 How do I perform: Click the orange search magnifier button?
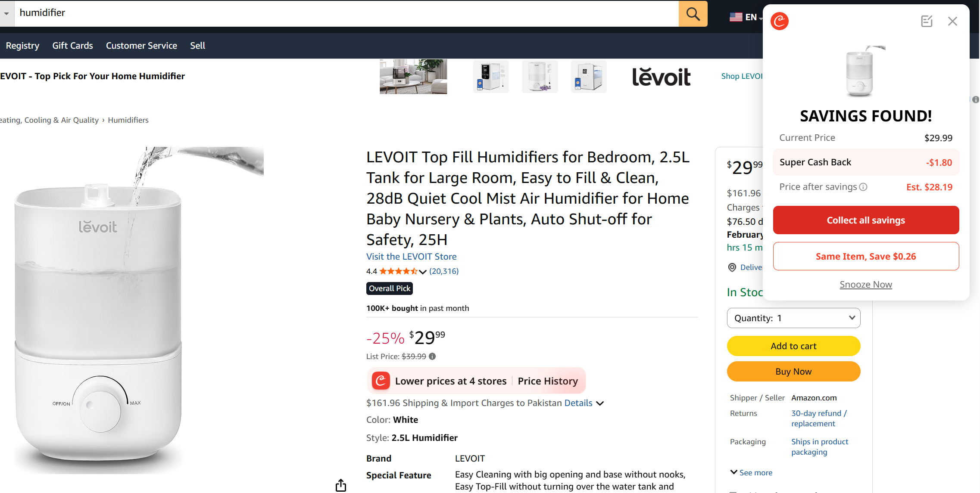(x=693, y=14)
